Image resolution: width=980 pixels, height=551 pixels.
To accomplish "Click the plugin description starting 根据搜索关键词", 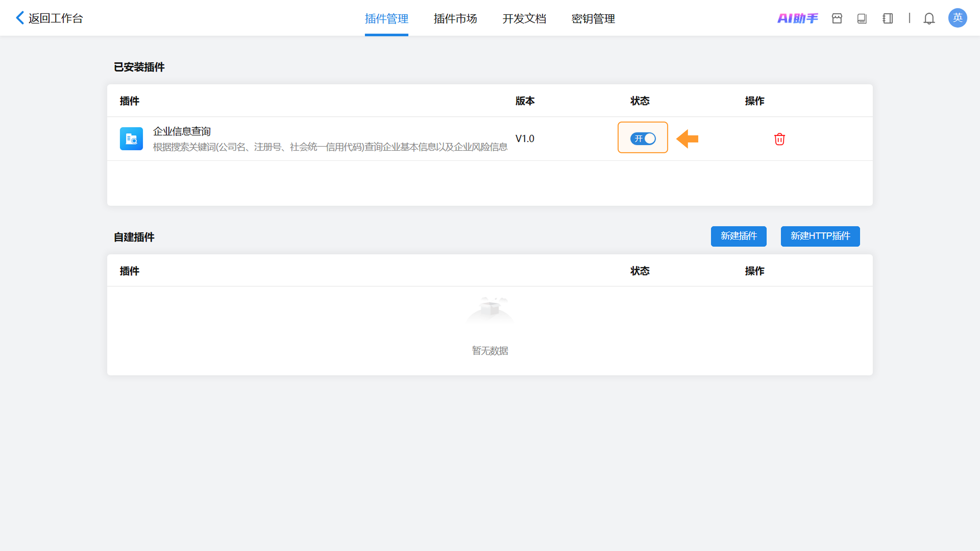I will 330,147.
